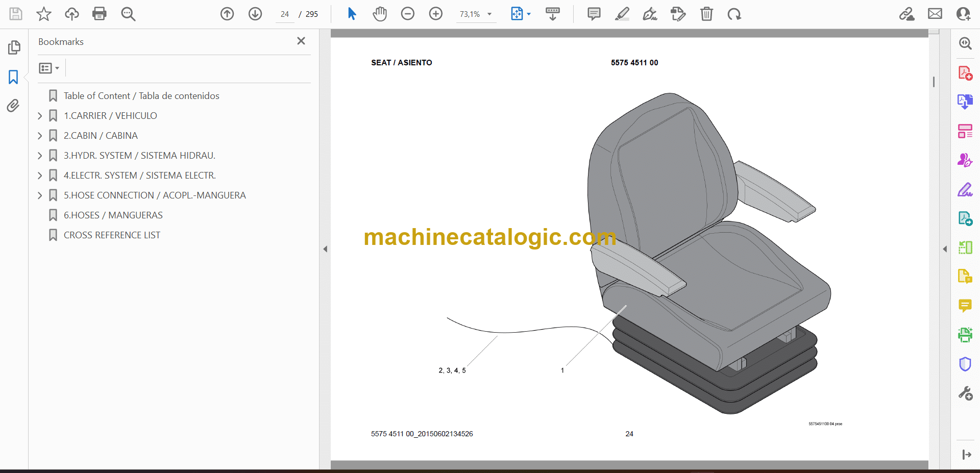Toggle the Bookmarks panel sidebar button
The width and height of the screenshot is (980, 473).
[x=13, y=77]
